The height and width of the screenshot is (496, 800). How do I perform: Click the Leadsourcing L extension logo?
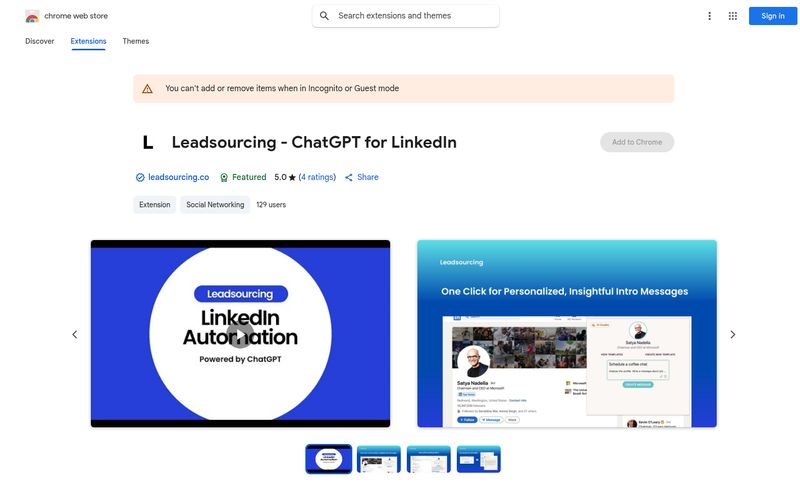click(147, 142)
